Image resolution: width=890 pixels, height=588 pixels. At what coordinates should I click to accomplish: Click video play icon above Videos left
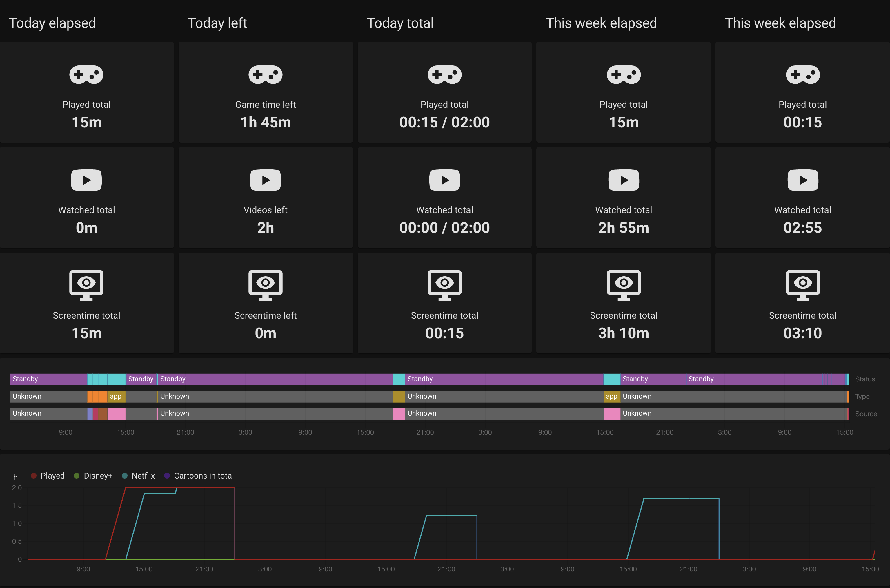pyautogui.click(x=265, y=180)
